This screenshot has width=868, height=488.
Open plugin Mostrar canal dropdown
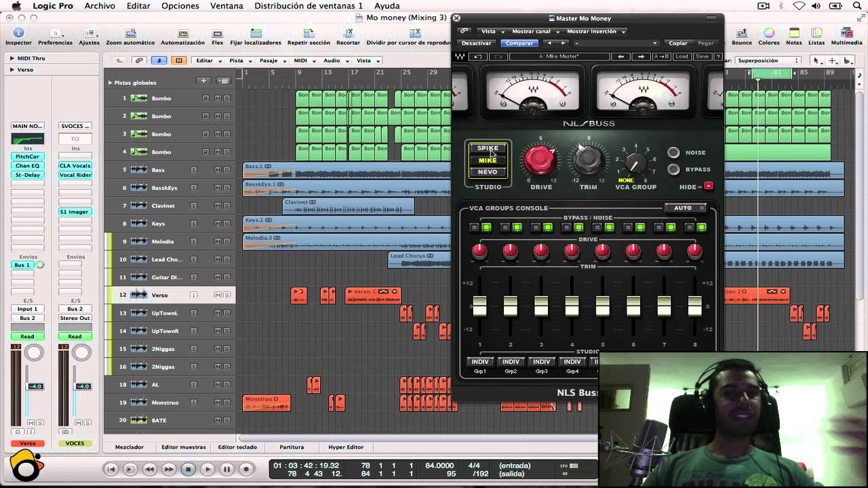coord(536,31)
